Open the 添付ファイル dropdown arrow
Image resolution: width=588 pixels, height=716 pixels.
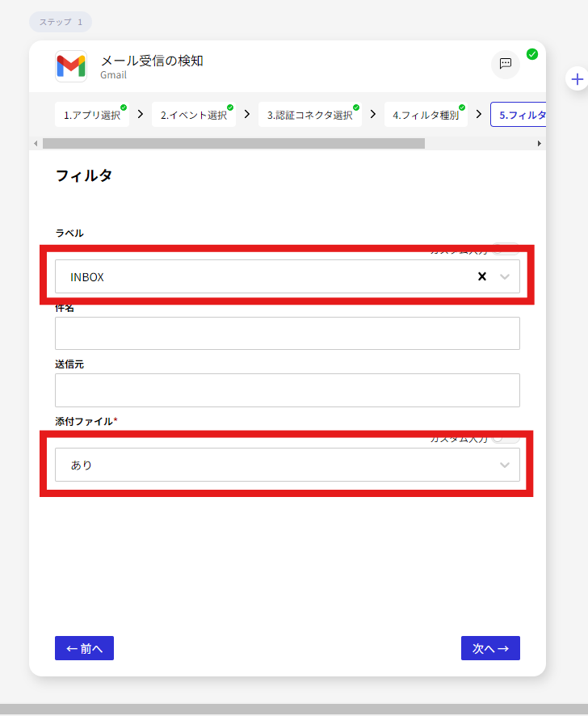[505, 465]
